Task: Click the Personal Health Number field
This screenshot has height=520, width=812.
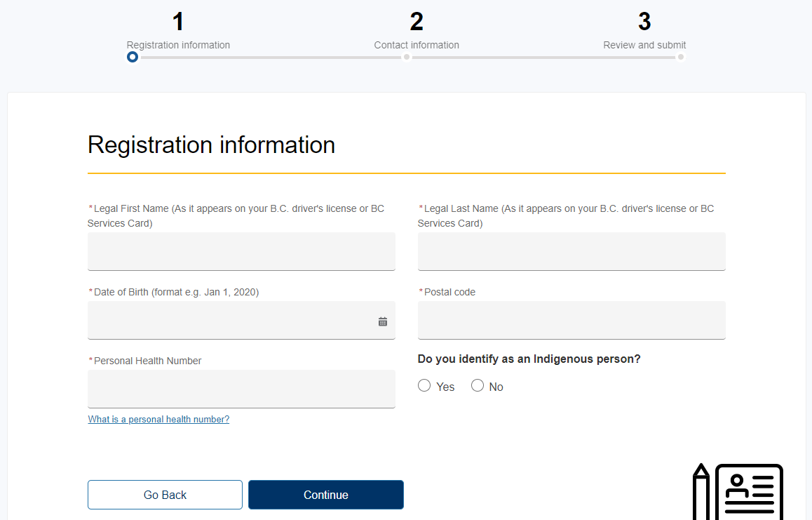Action: pos(241,389)
